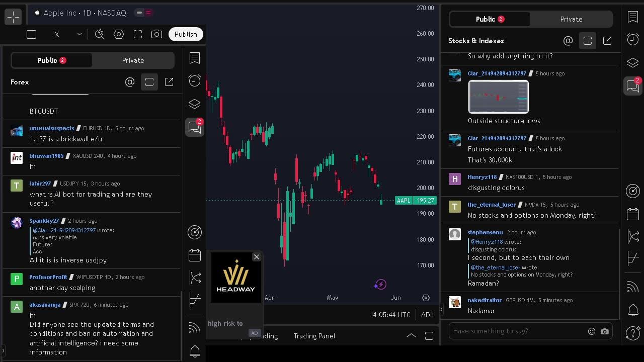Maximize the bottom panel

429,336
